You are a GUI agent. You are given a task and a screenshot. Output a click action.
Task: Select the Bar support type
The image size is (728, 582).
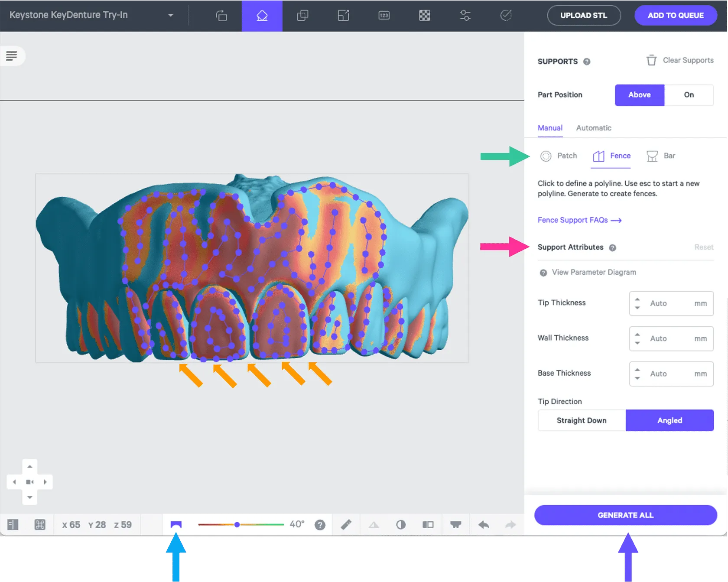[661, 156]
